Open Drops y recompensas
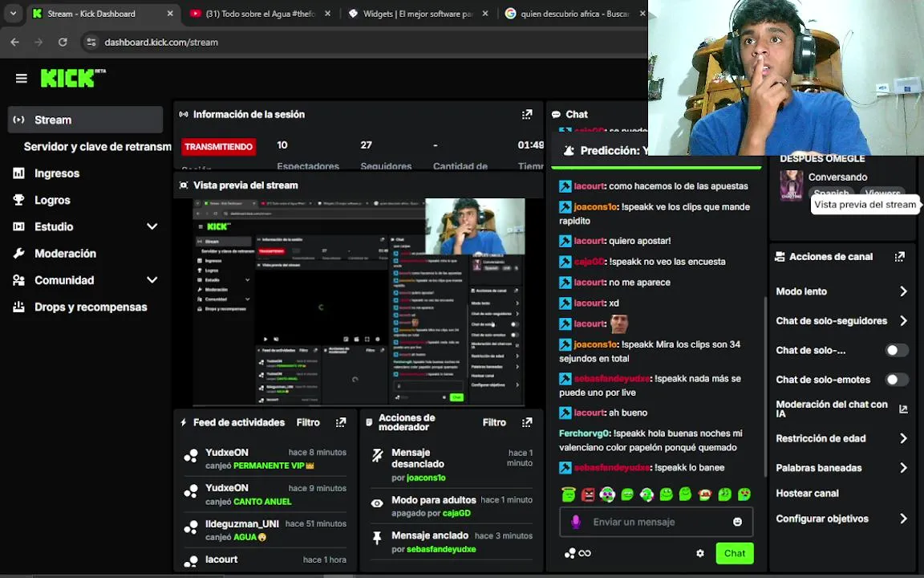 click(90, 307)
